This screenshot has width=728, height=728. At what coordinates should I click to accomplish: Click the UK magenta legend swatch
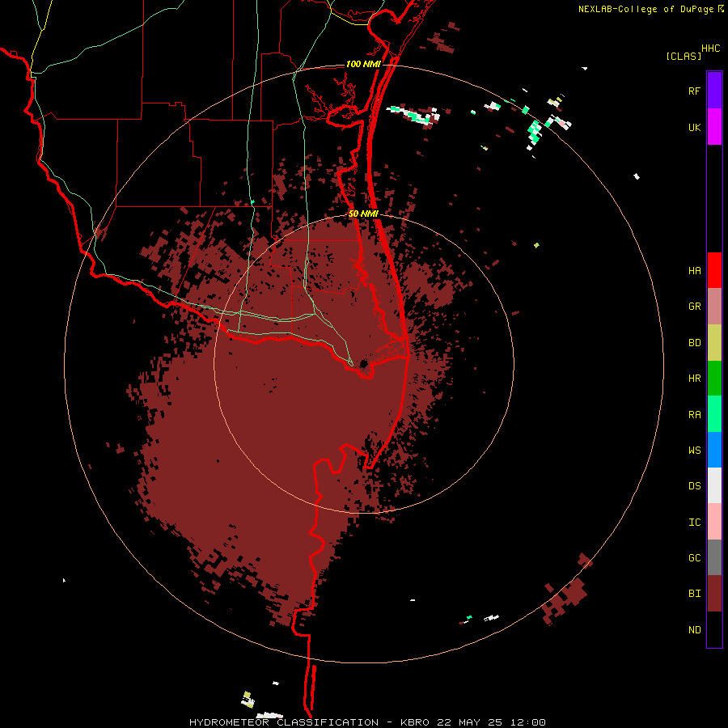point(714,127)
